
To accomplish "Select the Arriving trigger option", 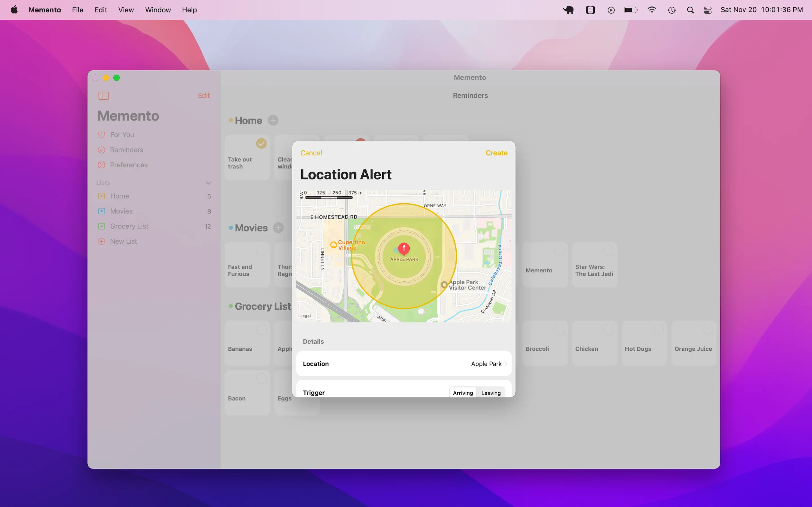I will coord(463,393).
